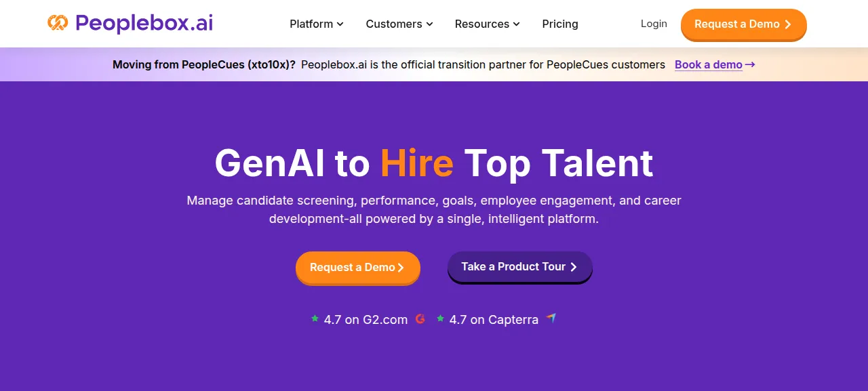Image resolution: width=868 pixels, height=391 pixels.
Task: Follow the Book a demo link in banner
Action: (x=709, y=65)
